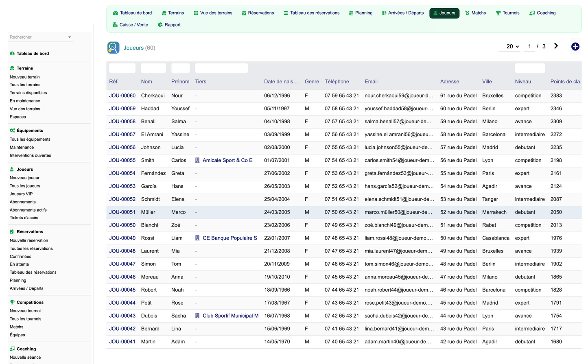Click the Tableau des réservations list icon
Image resolution: width=588 pixels, height=364 pixels.
click(286, 13)
